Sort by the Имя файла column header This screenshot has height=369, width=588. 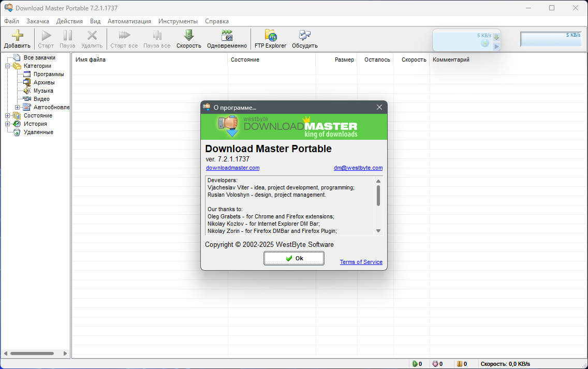[x=150, y=60]
